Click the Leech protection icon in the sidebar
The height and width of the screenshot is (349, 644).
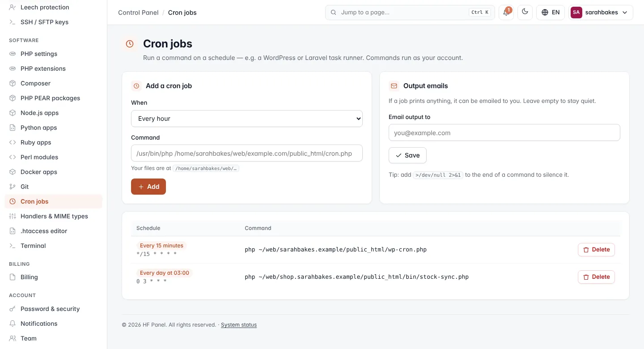[13, 7]
